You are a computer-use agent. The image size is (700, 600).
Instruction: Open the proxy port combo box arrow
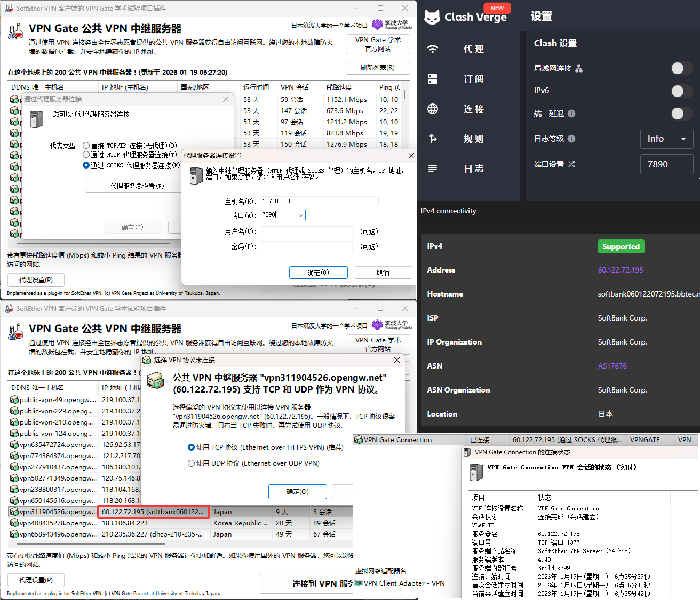coord(301,215)
